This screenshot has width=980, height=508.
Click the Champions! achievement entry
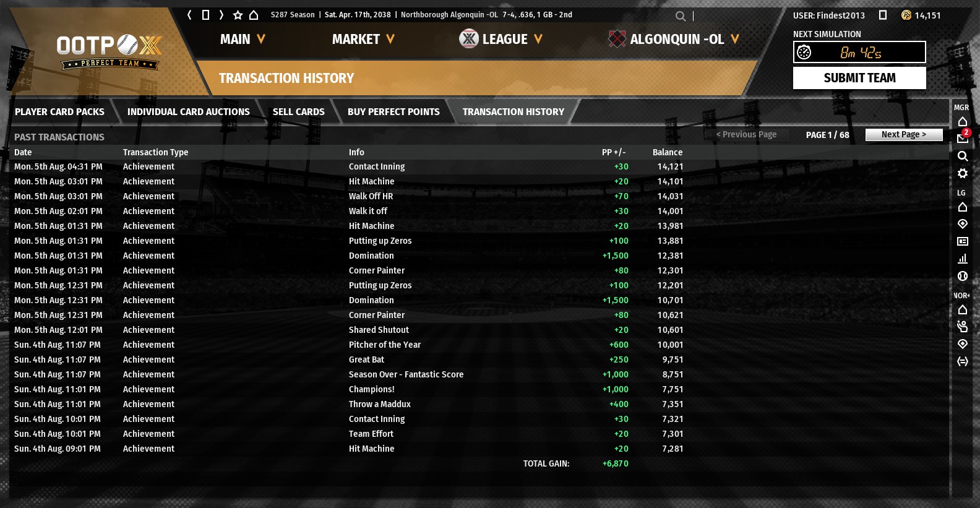pyautogui.click(x=371, y=389)
